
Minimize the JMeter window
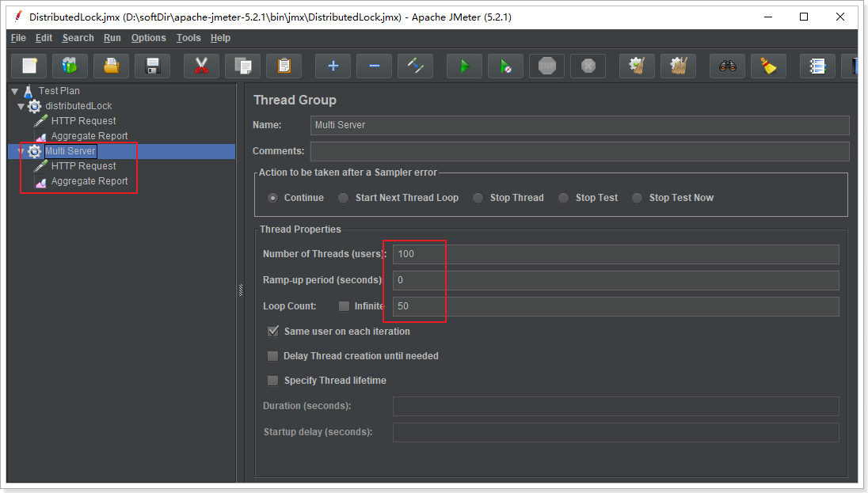(767, 17)
